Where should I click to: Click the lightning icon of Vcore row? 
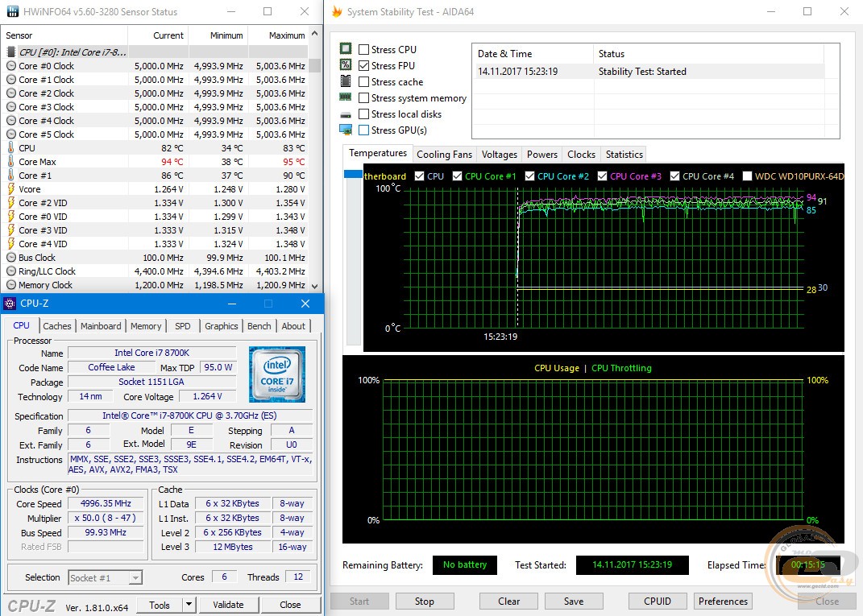[x=11, y=189]
